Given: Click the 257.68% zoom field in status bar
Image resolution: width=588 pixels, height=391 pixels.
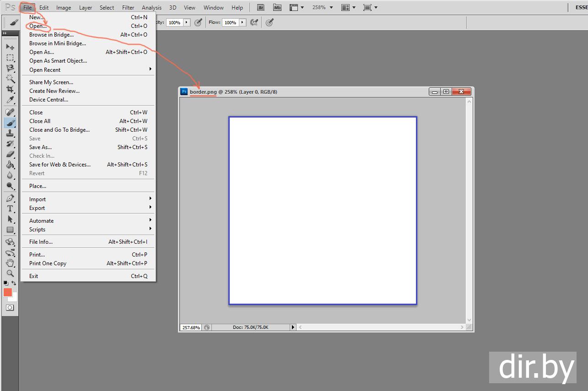Looking at the screenshot, I should click(191, 327).
